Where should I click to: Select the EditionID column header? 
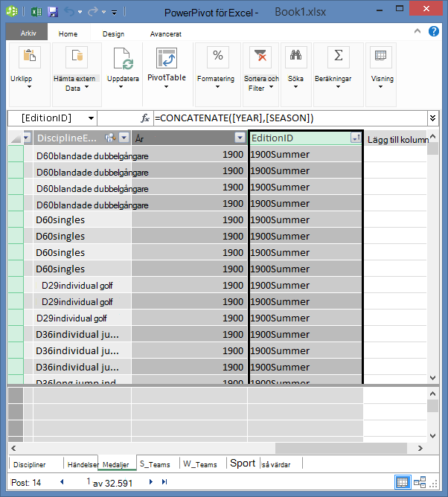[300, 138]
